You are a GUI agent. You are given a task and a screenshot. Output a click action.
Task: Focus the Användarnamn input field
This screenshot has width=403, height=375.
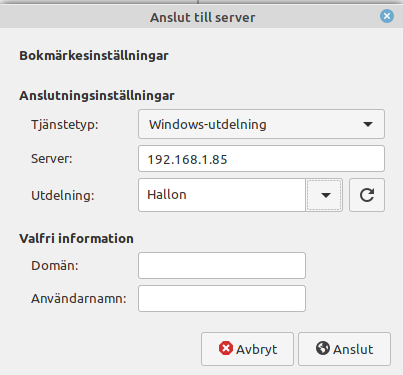pyautogui.click(x=222, y=298)
